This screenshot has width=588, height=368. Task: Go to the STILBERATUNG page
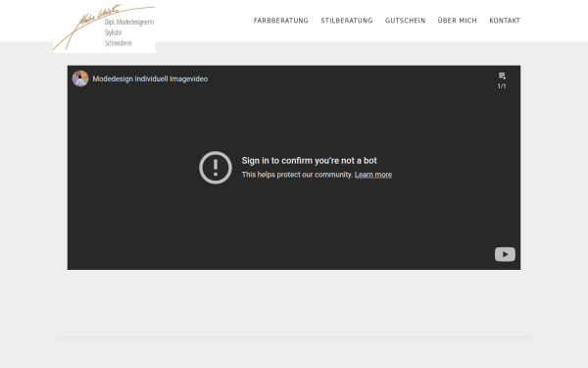347,21
